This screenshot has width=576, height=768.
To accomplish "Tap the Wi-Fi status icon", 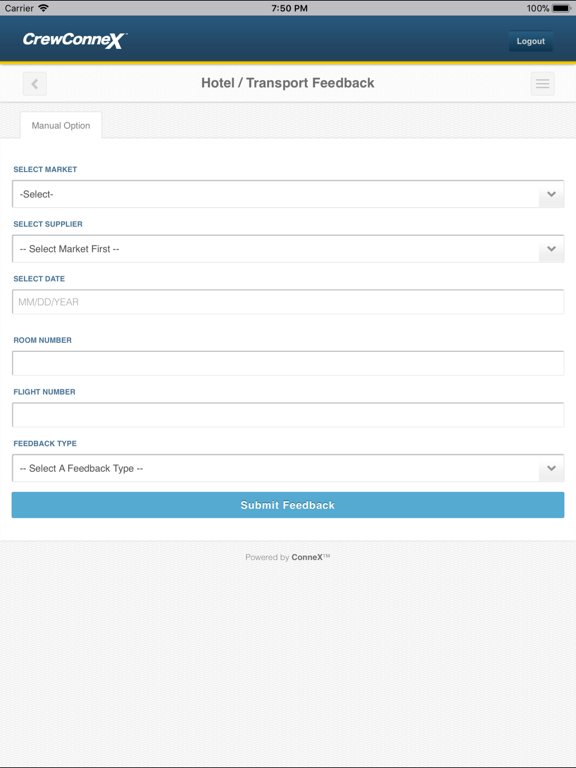I will tap(44, 8).
